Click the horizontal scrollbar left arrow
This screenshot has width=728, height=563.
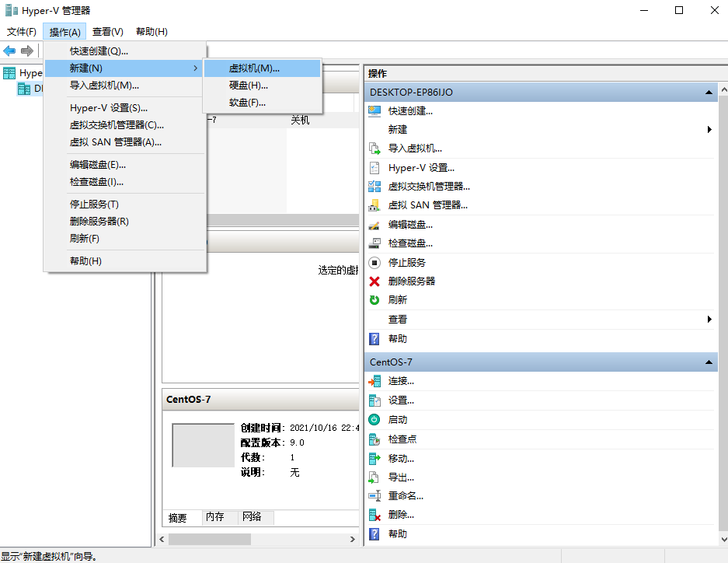[162, 540]
